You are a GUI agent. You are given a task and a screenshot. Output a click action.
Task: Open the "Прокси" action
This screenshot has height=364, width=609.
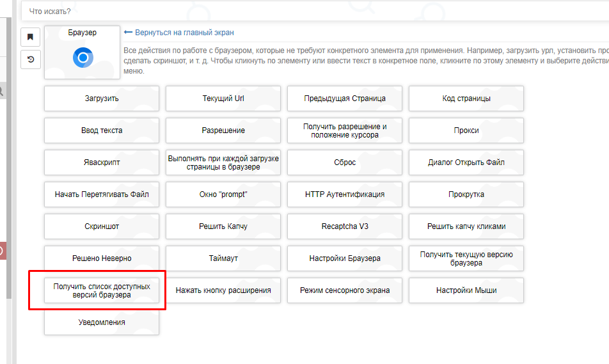(466, 131)
